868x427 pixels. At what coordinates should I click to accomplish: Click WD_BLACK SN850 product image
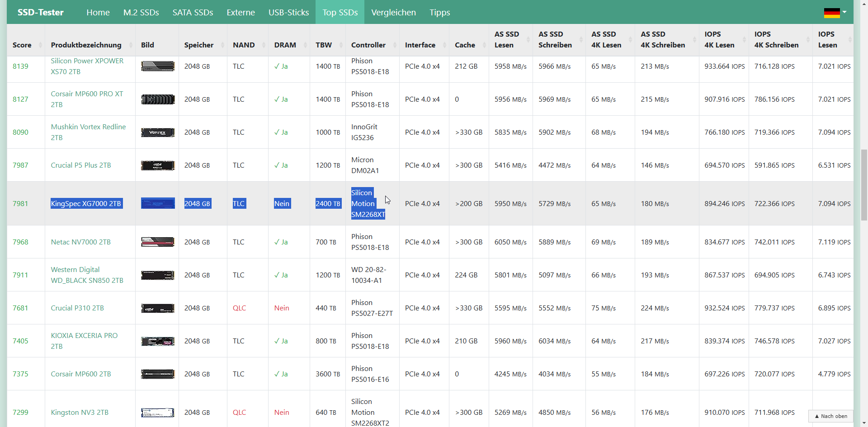point(158,275)
